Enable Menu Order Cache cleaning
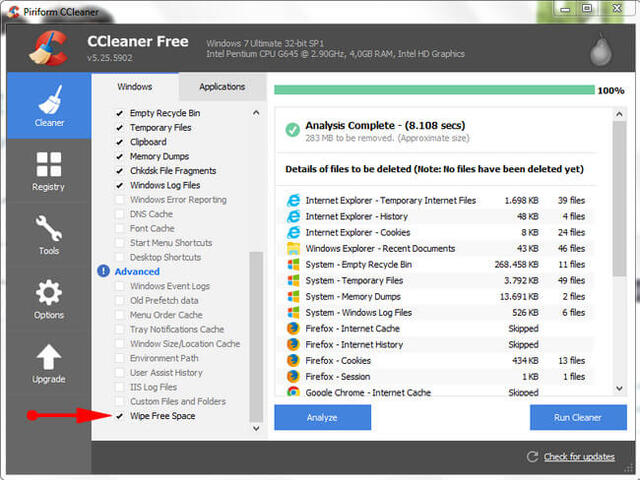Viewport: 640px width, 480px height. 120,315
